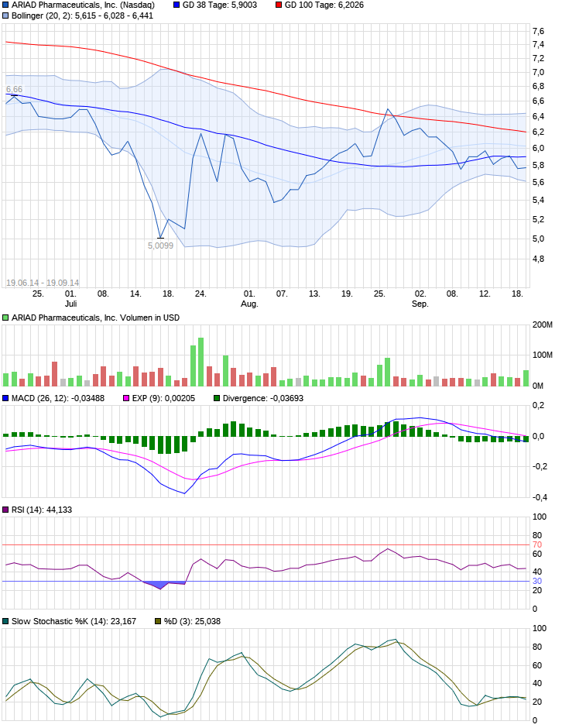Click the teal Slow Stochastic %K swatch
This screenshot has height=728, width=562.
click(5, 621)
